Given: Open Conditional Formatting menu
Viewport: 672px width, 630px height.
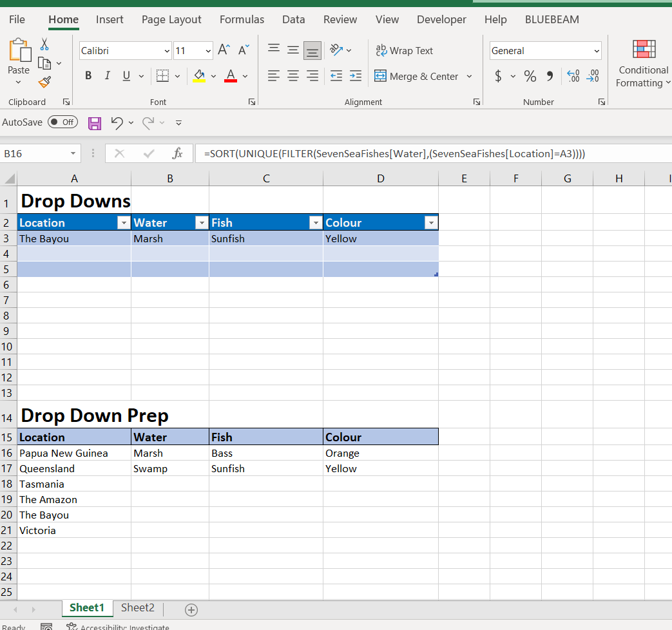Looking at the screenshot, I should [643, 64].
